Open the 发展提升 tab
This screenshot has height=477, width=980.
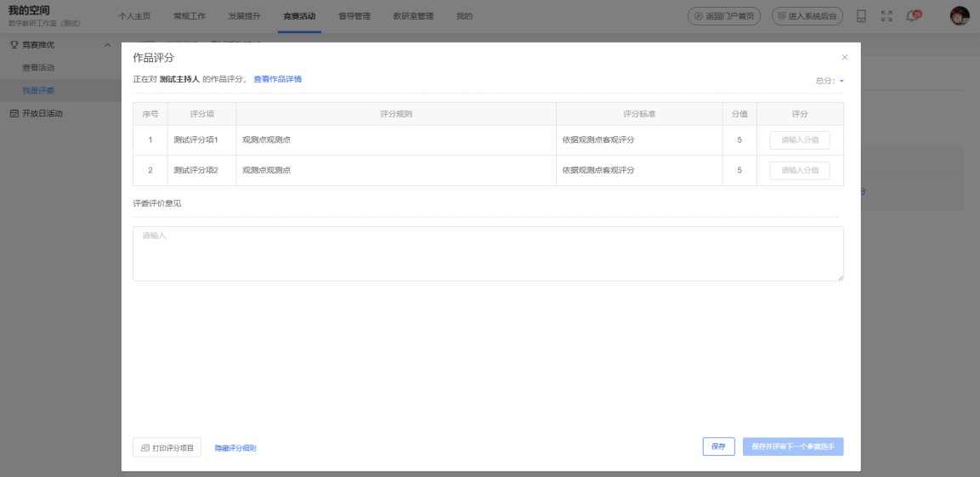pos(245,16)
